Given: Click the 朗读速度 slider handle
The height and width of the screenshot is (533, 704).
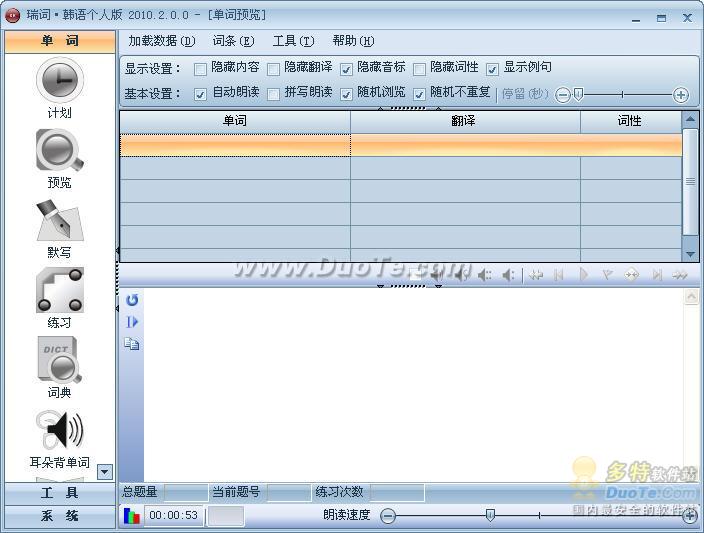Looking at the screenshot, I should (490, 515).
